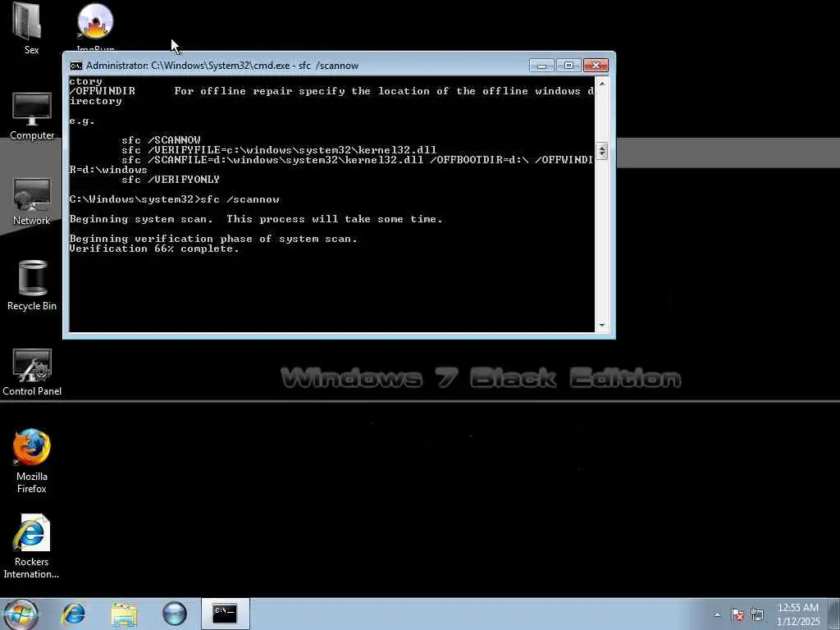The width and height of the screenshot is (840, 630).
Task: Open Rockers International Internet Explorer shortcut
Action: coord(32,546)
